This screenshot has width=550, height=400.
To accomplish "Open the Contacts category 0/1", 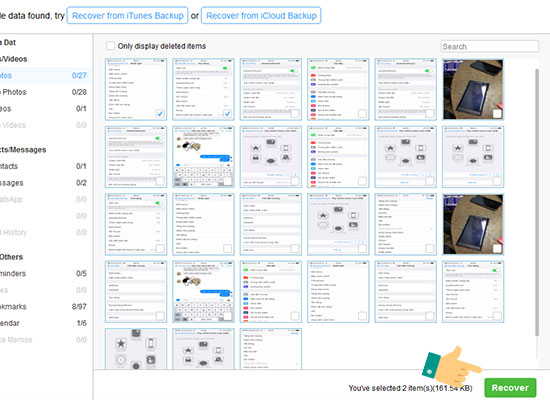I will pyautogui.click(x=43, y=166).
